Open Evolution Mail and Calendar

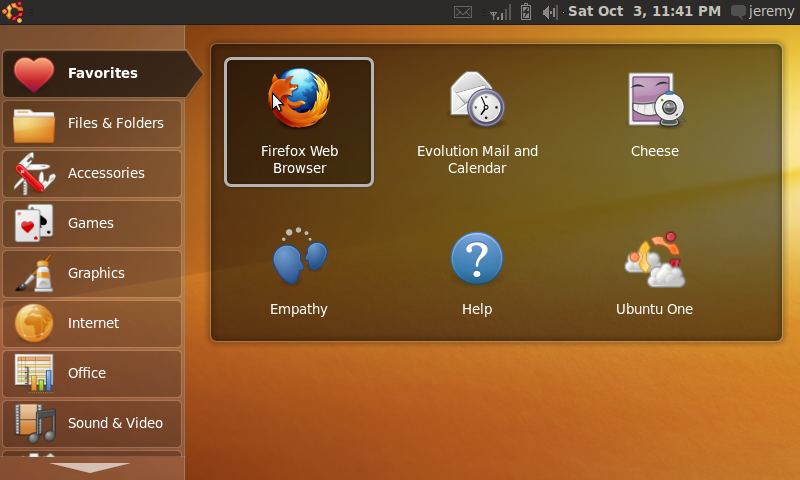(477, 122)
